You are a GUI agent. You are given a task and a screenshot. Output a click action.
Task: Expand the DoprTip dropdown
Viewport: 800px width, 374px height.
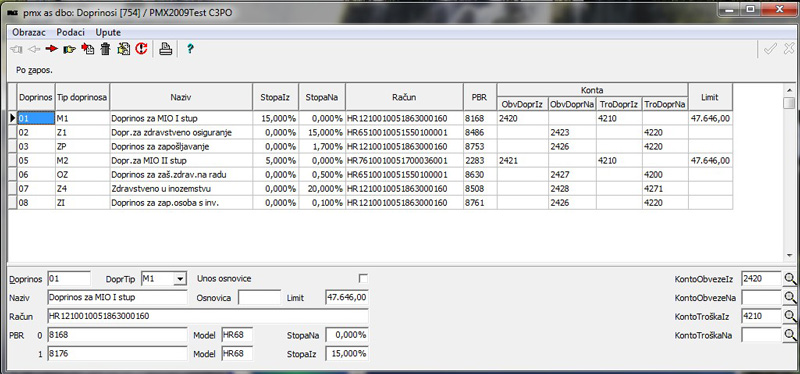(x=180, y=279)
